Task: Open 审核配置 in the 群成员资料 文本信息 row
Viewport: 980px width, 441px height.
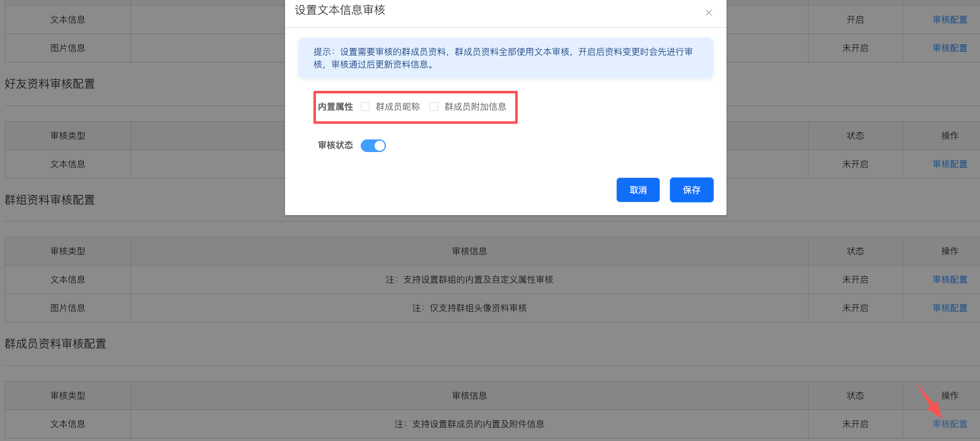Action: tap(950, 424)
